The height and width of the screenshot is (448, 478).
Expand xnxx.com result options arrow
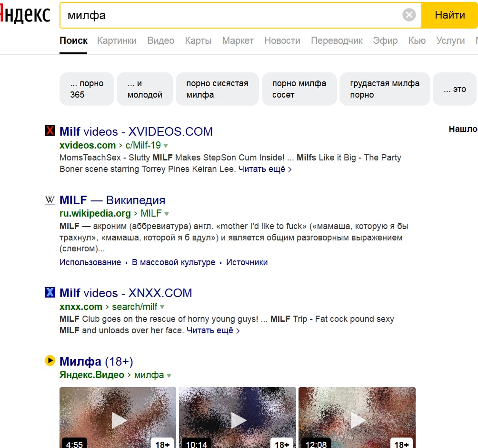pos(162,307)
